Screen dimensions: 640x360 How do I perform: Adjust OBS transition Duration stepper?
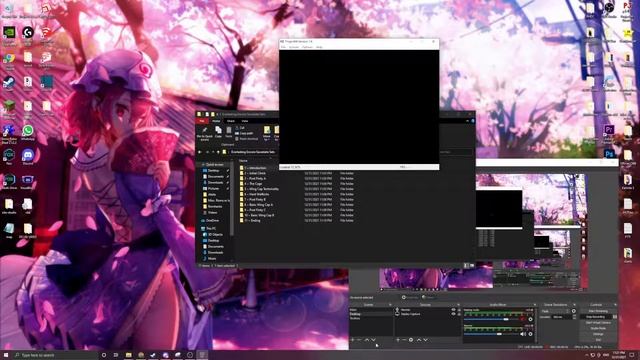pos(575,317)
